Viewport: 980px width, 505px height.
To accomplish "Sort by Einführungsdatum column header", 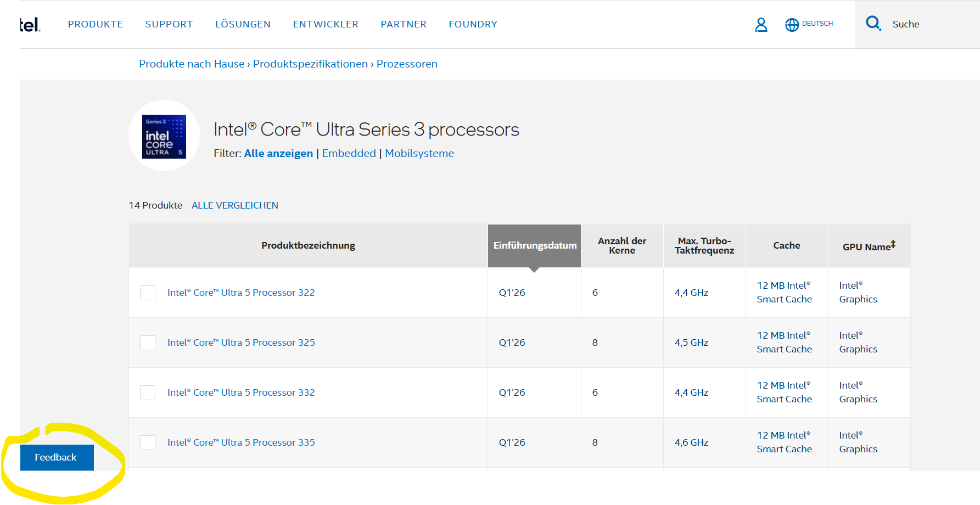I will tap(534, 245).
